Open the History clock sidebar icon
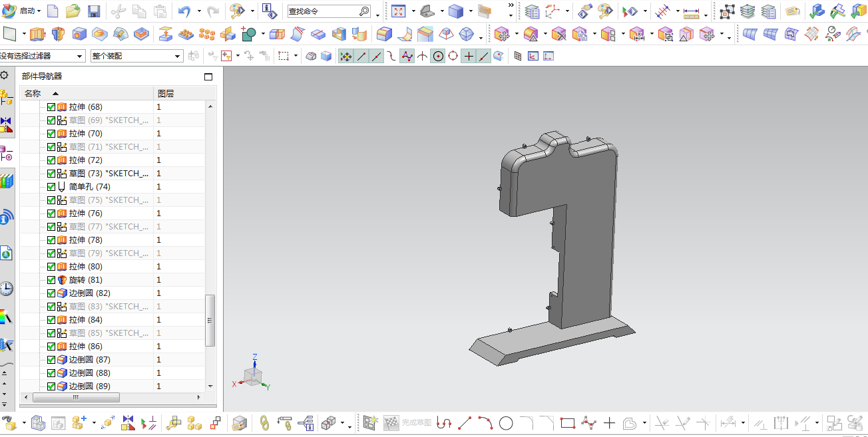 (x=6, y=288)
